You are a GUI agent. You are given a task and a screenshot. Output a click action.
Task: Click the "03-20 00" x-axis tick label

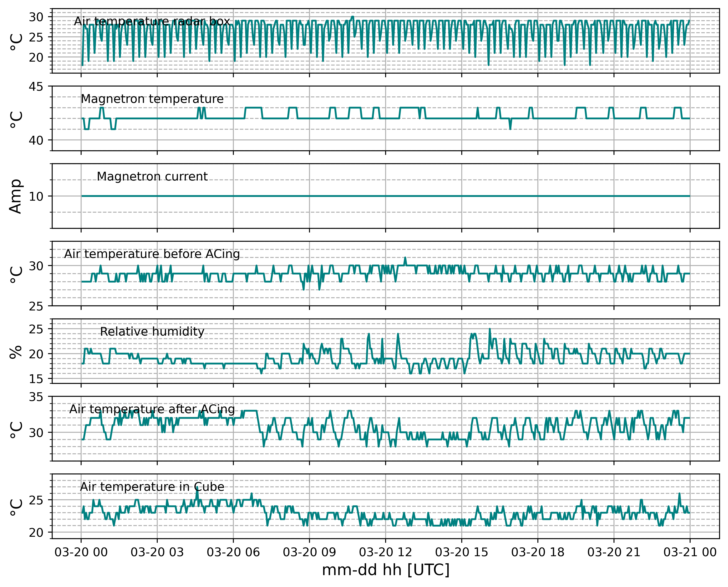click(x=81, y=552)
